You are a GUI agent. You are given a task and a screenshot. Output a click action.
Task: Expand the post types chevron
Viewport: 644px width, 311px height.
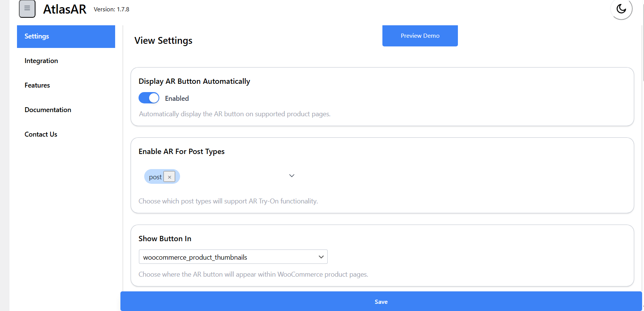coord(292,176)
